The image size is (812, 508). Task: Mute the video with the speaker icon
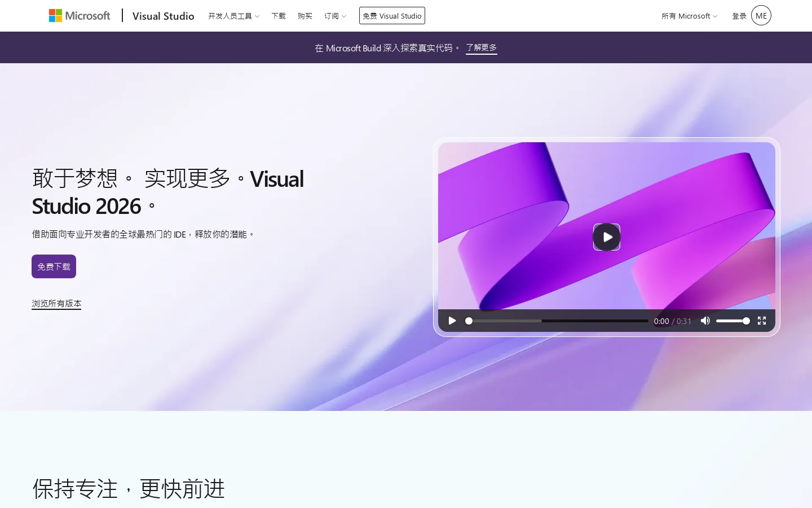(x=705, y=321)
